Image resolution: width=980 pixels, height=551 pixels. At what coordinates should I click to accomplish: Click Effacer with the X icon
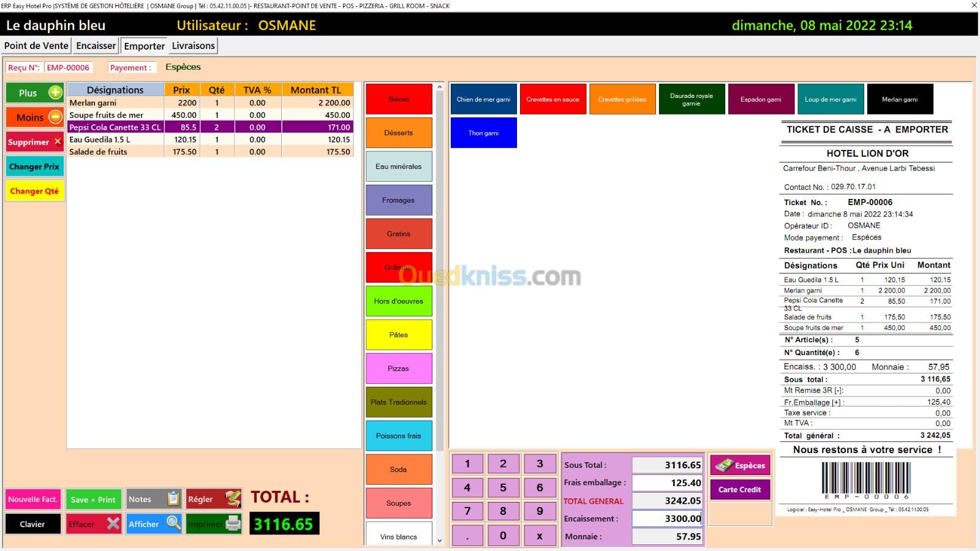tap(94, 524)
